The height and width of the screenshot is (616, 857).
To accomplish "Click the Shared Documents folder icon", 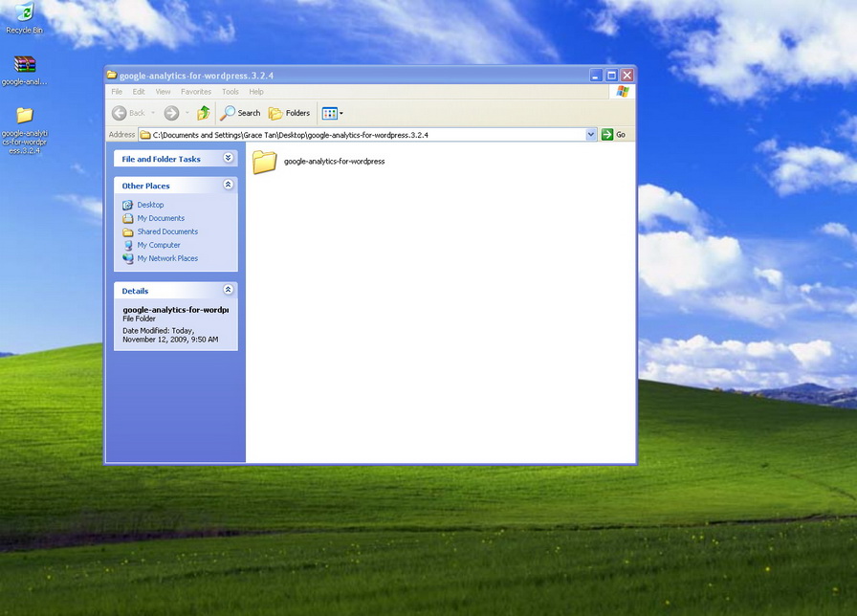I will [128, 231].
